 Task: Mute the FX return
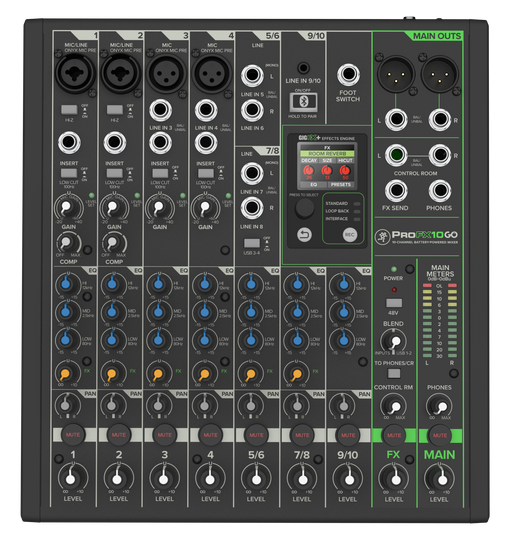click(x=394, y=435)
